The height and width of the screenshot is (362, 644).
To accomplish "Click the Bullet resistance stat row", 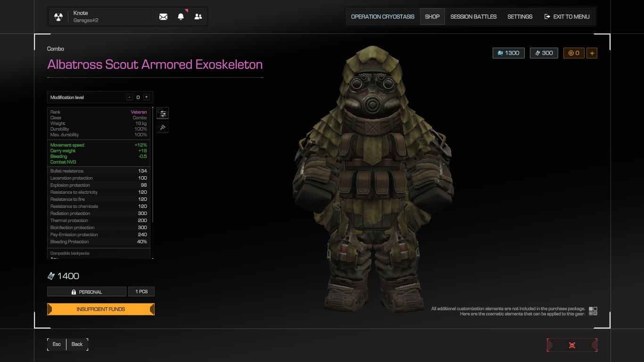I will [x=99, y=171].
